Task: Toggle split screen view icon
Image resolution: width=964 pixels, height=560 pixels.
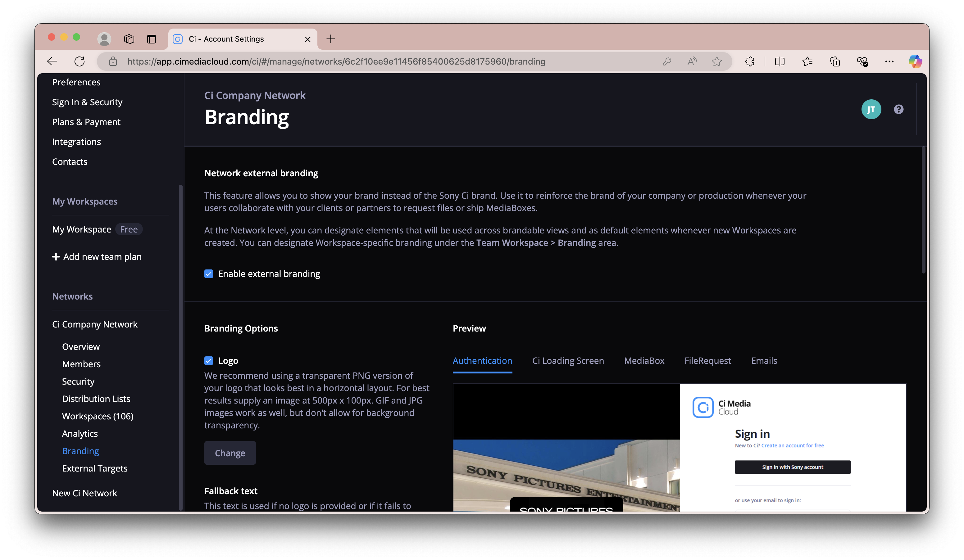Action: point(780,61)
